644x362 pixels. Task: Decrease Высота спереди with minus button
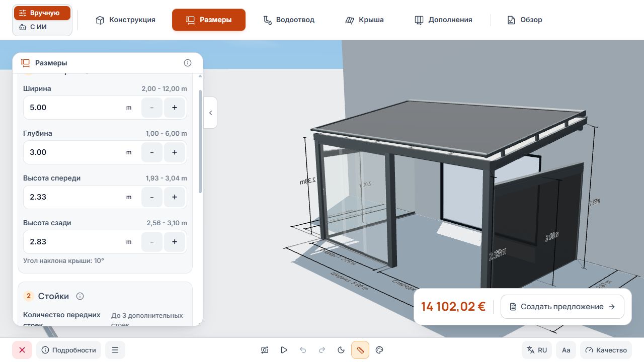tap(152, 197)
